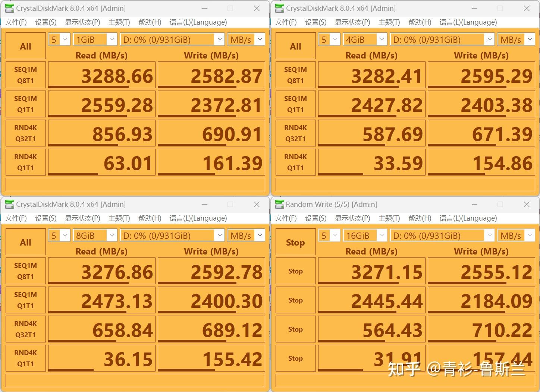Click the 36.15 read result in 8GiB window
The height and width of the screenshot is (392, 540).
[x=102, y=358]
